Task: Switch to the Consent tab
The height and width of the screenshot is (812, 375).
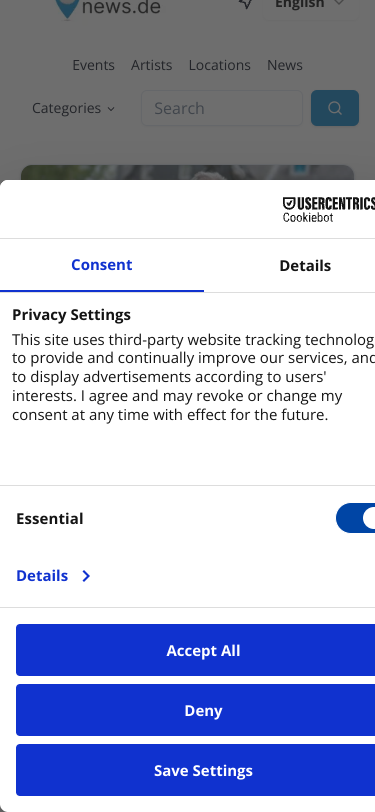Action: tap(102, 265)
